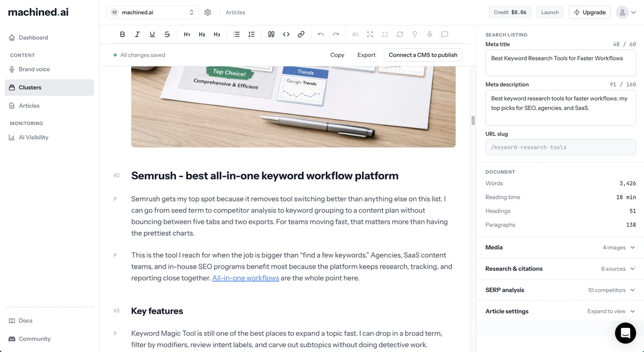Image resolution: width=644 pixels, height=352 pixels.
Task: Open Community link in sidebar
Action: coord(49,339)
